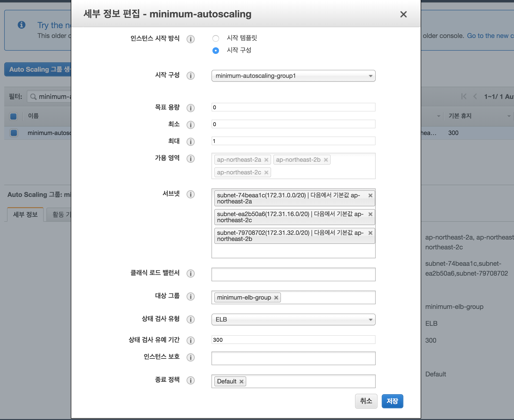Show info tooltip for 클래식 로드 밸런서
Image resolution: width=514 pixels, height=420 pixels.
point(190,273)
